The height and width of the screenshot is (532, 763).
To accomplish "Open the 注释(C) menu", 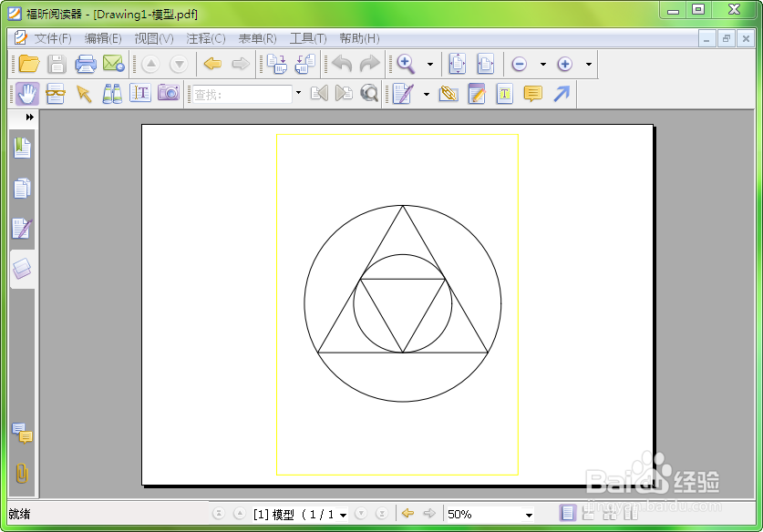I will [206, 38].
